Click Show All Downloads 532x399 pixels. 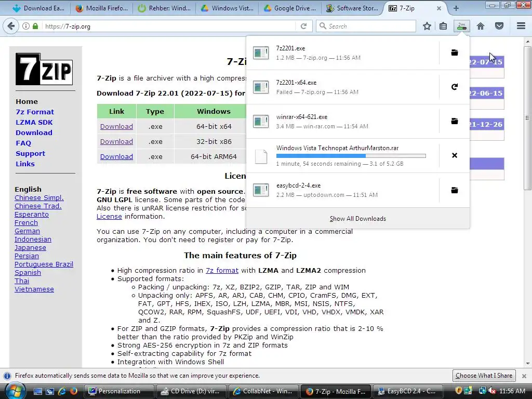click(357, 219)
